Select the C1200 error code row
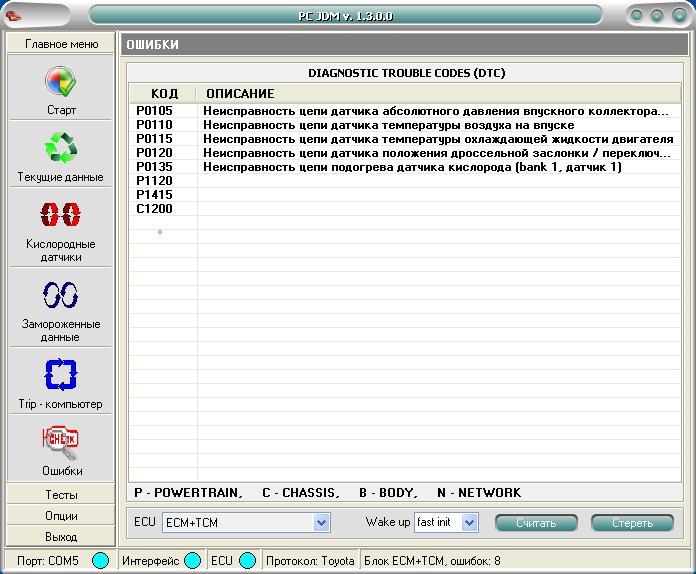Image resolution: width=696 pixels, height=574 pixels. click(x=155, y=209)
